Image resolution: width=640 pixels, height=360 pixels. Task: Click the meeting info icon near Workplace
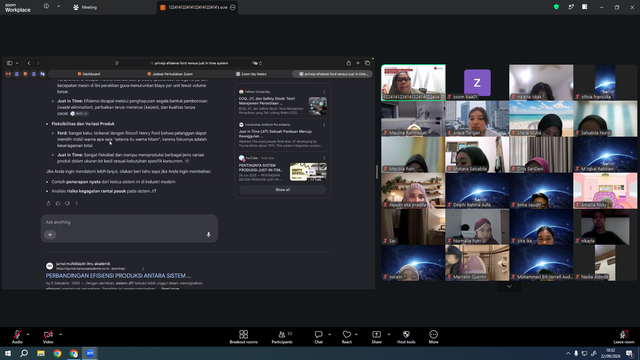(x=46, y=7)
